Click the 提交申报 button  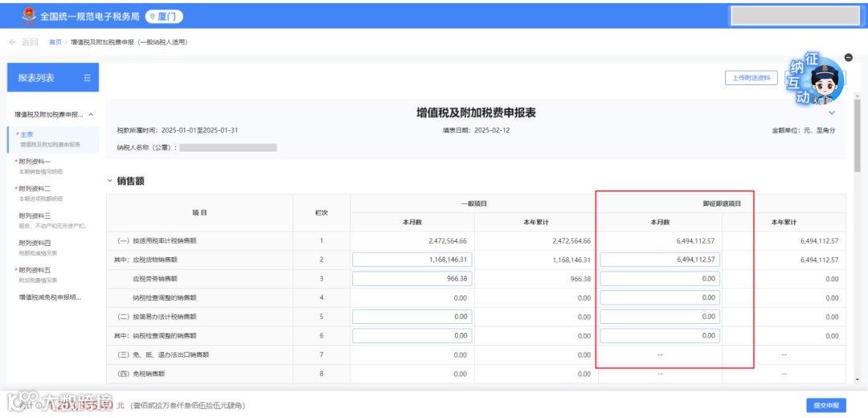[826, 404]
